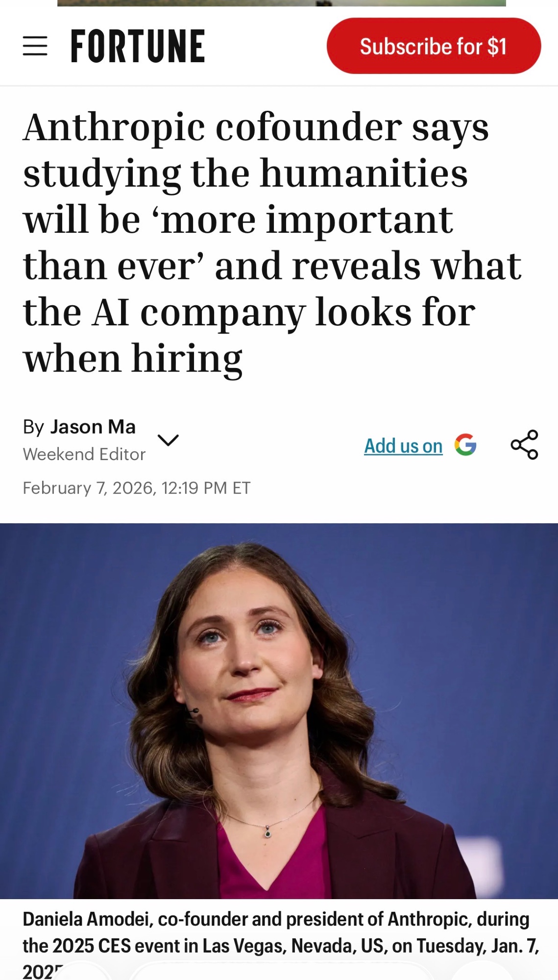Tap the Weekend Editor title text
Screen dimensions: 558x980
(84, 454)
